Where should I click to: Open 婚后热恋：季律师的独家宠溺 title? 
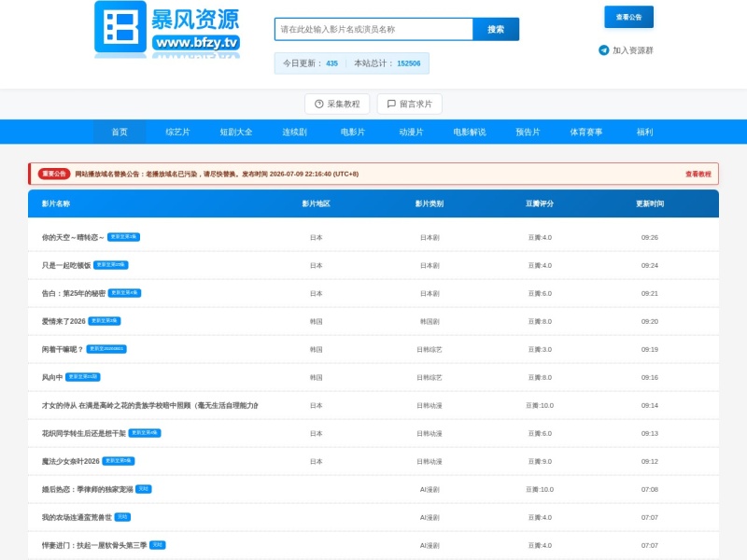tap(87, 489)
